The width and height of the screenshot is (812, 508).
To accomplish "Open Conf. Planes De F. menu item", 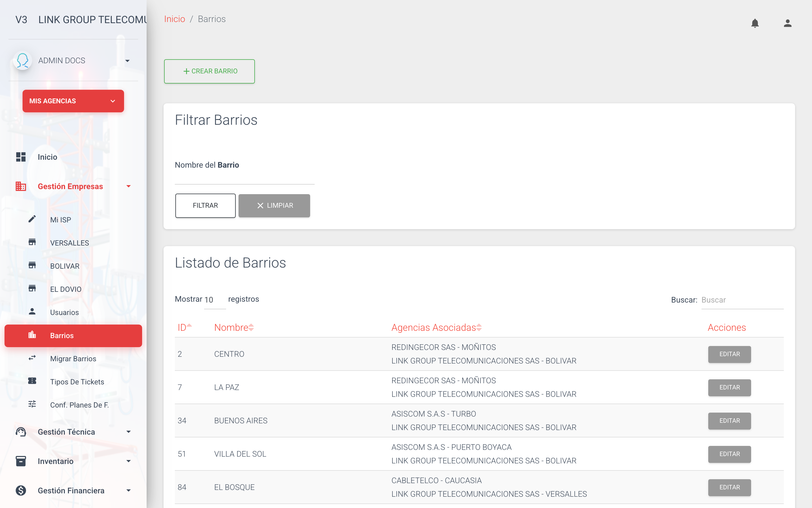I will tap(73, 405).
